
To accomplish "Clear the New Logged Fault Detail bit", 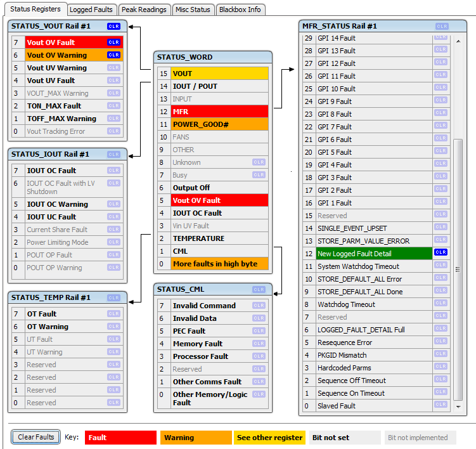I will (441, 252).
